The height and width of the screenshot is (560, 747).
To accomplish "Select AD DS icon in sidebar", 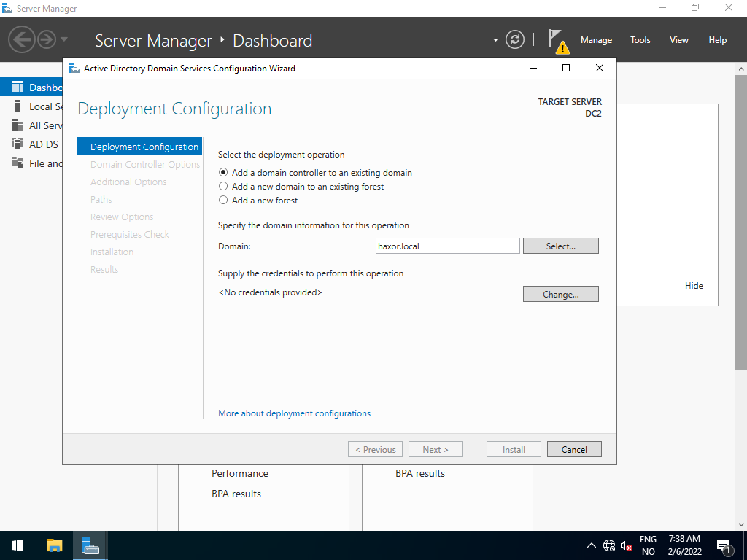I will pyautogui.click(x=18, y=144).
